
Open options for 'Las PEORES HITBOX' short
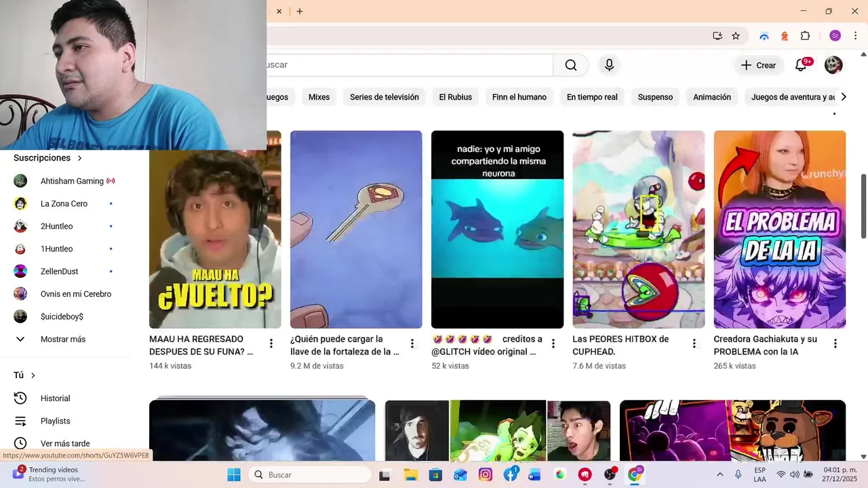click(694, 344)
